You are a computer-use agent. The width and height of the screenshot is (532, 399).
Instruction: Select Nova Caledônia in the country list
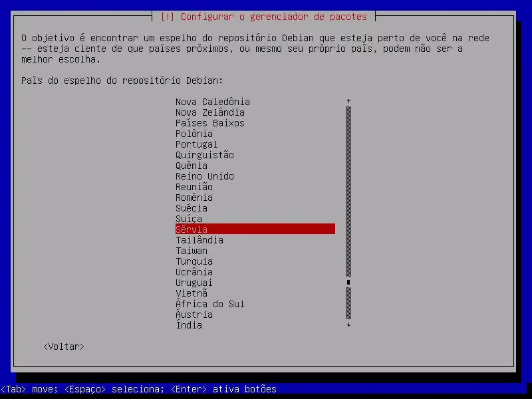click(x=212, y=102)
